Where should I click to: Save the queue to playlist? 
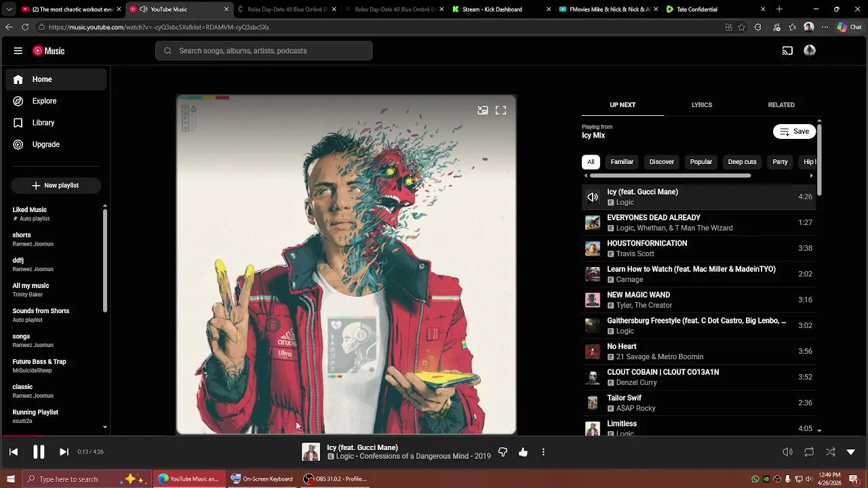794,131
